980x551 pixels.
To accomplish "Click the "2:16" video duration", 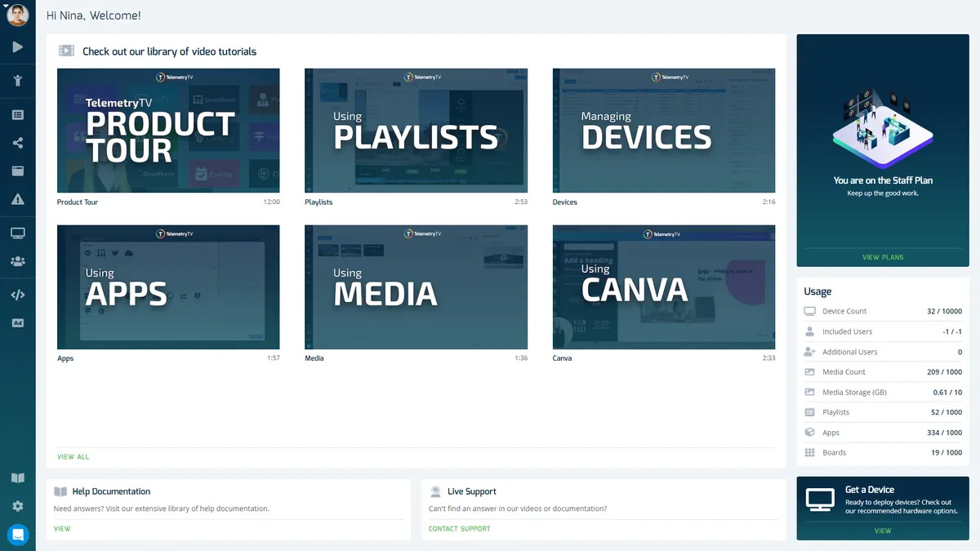I will (x=768, y=202).
